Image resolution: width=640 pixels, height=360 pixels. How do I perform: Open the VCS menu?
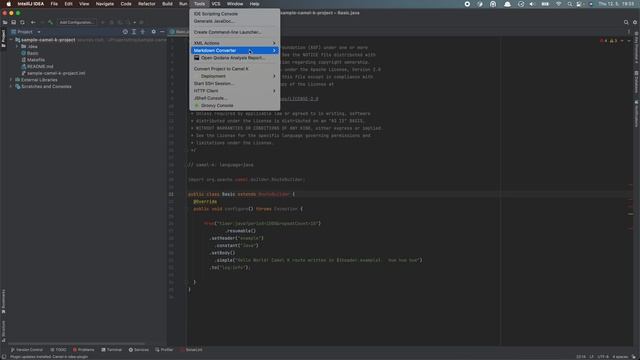point(216,4)
